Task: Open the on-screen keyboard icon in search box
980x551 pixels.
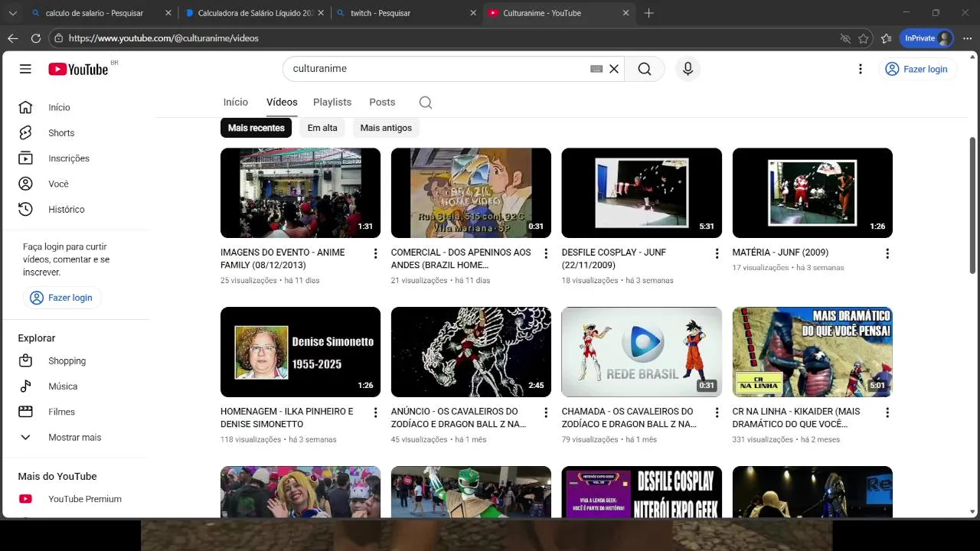Action: (x=596, y=69)
